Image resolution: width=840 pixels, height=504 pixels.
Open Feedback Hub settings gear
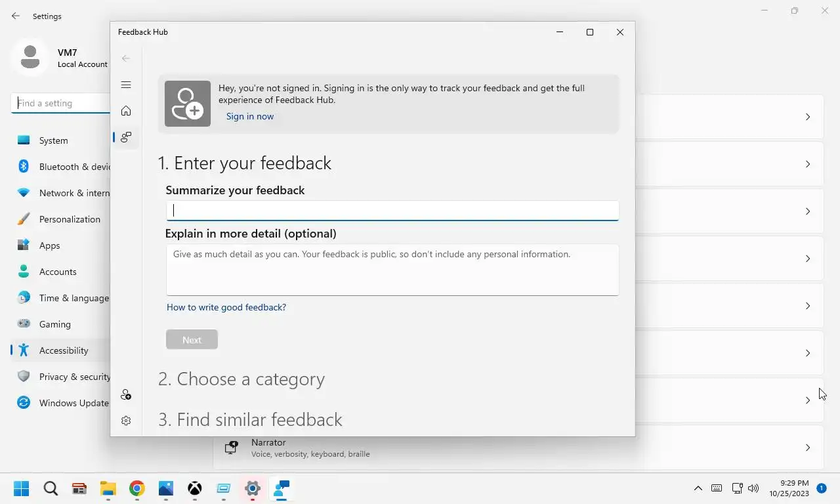[x=126, y=421]
